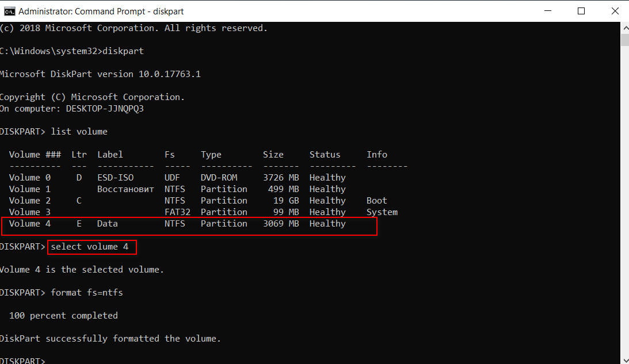Click the Info column header text
Image resolution: width=629 pixels, height=364 pixels.
pyautogui.click(x=376, y=154)
